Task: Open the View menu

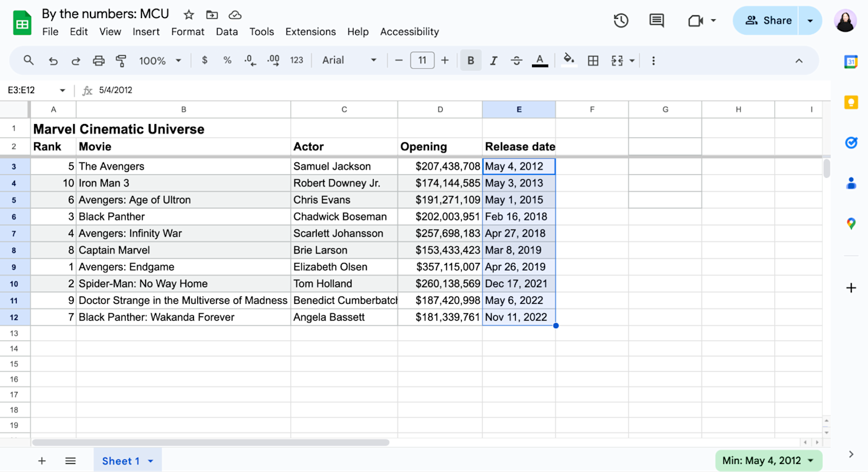Action: 110,32
